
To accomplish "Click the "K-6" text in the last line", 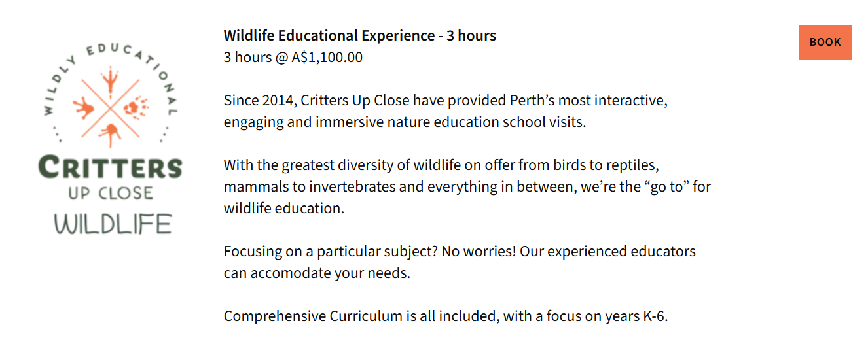I will (x=654, y=316).
